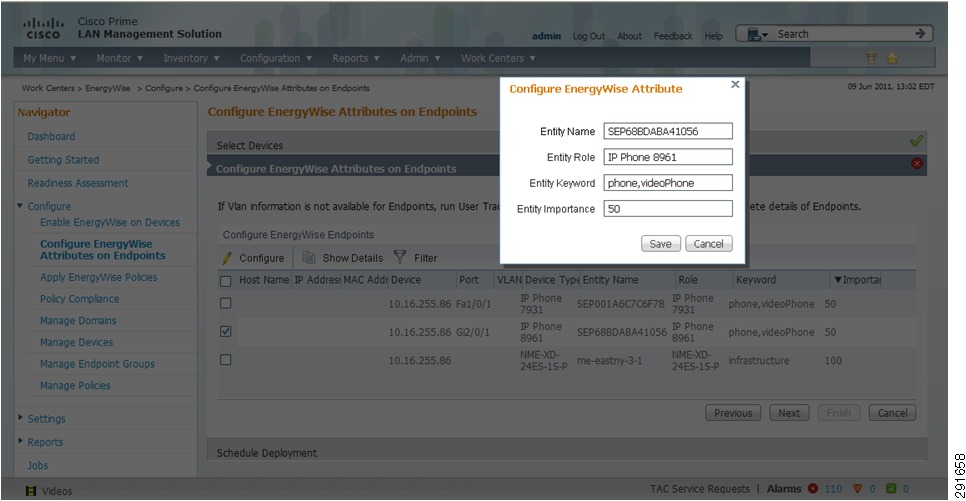Viewport: 966px width, 501px height.
Task: Click the red critical alarms icon
Action: click(x=813, y=489)
